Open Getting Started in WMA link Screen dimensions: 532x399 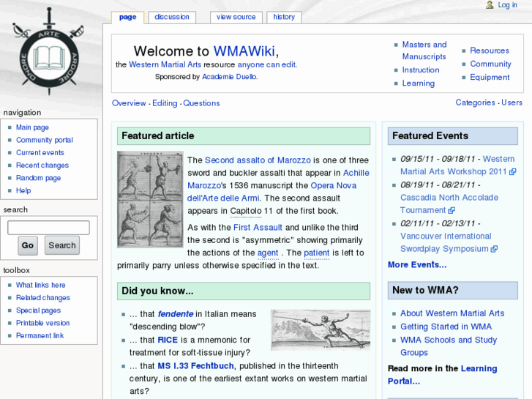(x=446, y=327)
